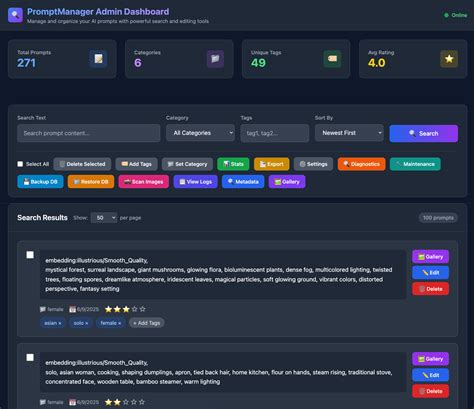Viewport: 474px width, 409px height.
Task: Set mystical forest prompt rating to five stars
Action: (143, 309)
